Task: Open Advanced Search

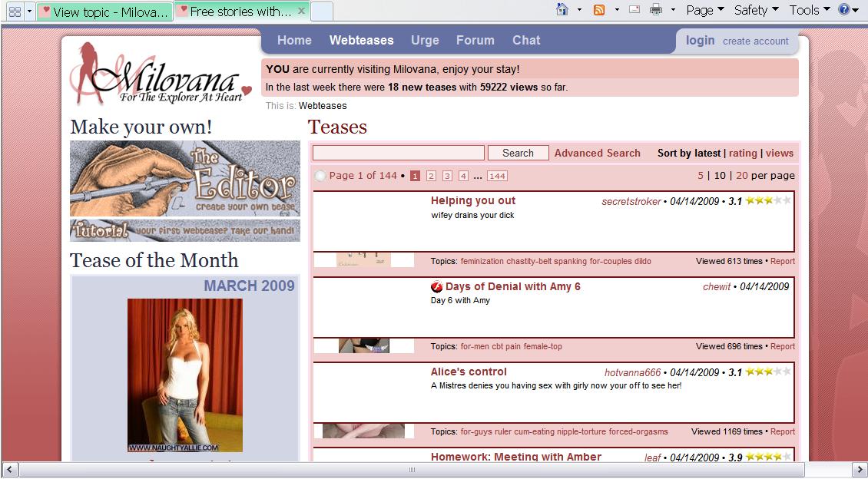Action: click(x=598, y=154)
